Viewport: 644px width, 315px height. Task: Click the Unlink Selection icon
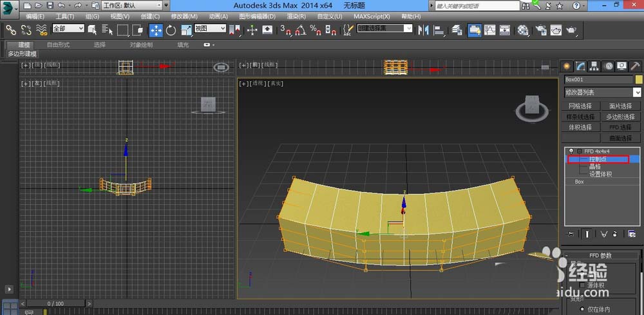click(x=26, y=30)
